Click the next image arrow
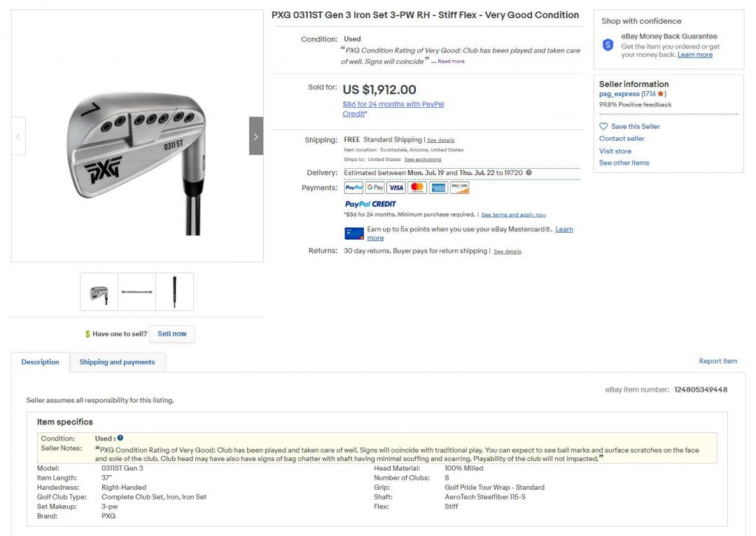The height and width of the screenshot is (536, 756). (x=255, y=136)
